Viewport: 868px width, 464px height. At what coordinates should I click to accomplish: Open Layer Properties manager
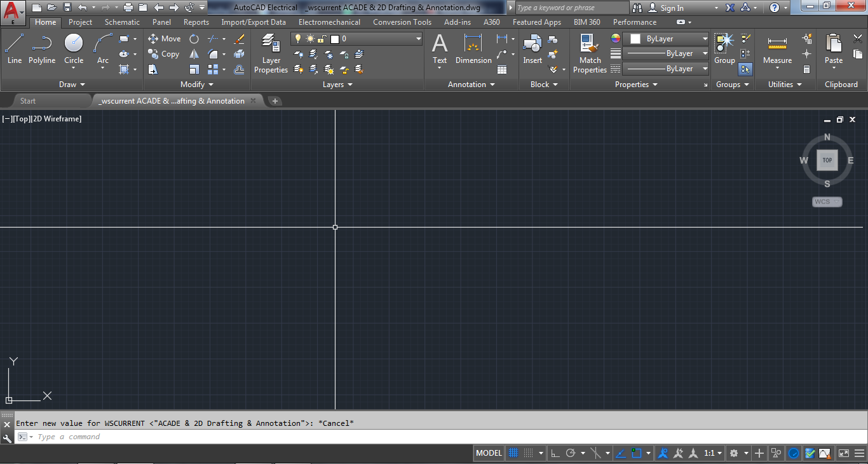point(271,51)
